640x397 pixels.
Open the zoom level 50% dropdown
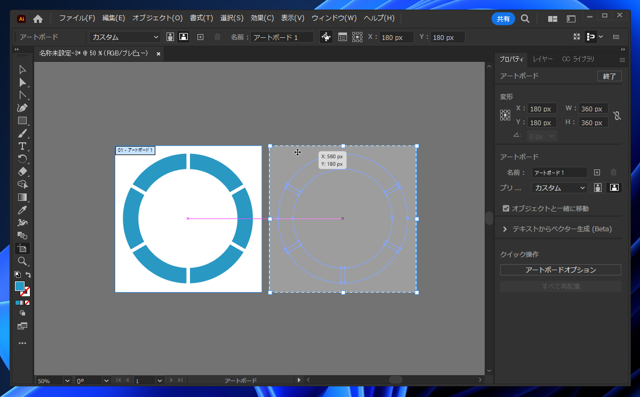(x=67, y=381)
